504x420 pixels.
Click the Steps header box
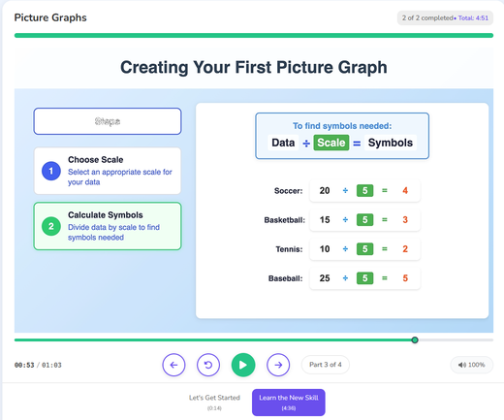(108, 121)
